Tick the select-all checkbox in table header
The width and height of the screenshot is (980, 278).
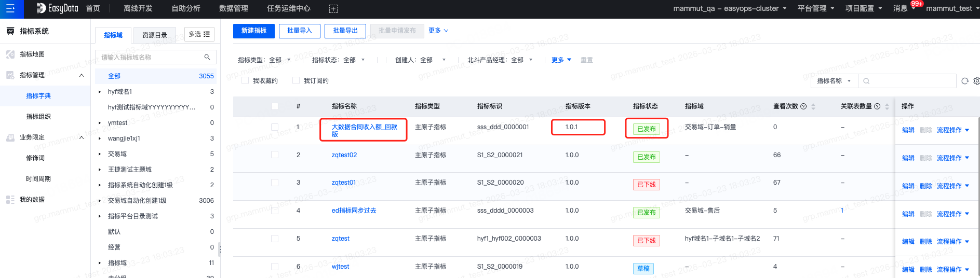pyautogui.click(x=275, y=106)
